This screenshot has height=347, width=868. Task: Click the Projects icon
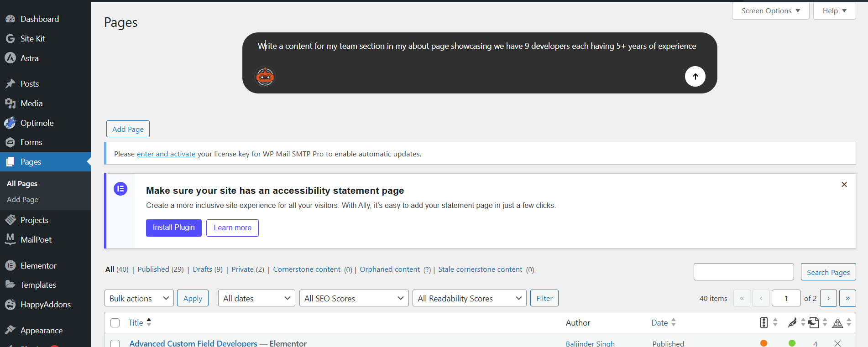[x=10, y=220]
